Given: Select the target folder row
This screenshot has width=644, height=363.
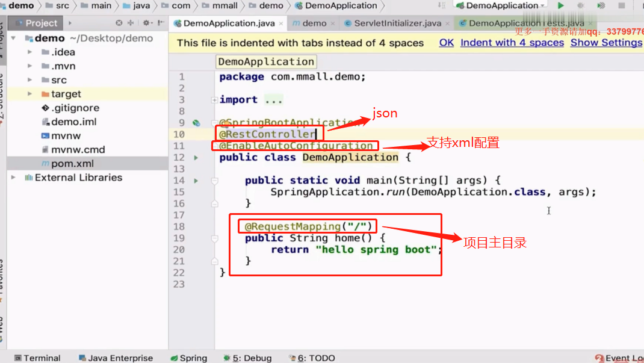Looking at the screenshot, I should (87, 94).
